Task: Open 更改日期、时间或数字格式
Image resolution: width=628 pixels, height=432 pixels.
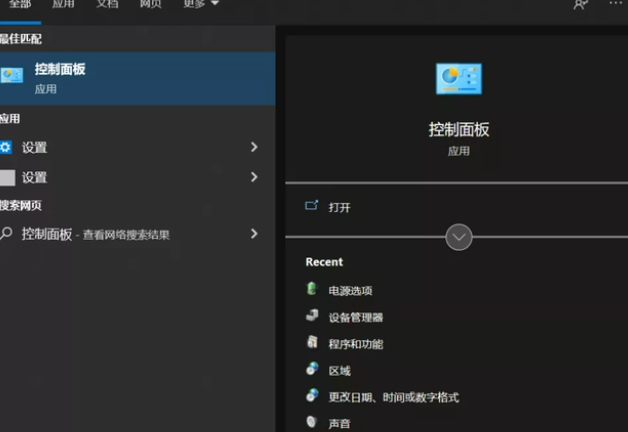Action: pos(393,397)
